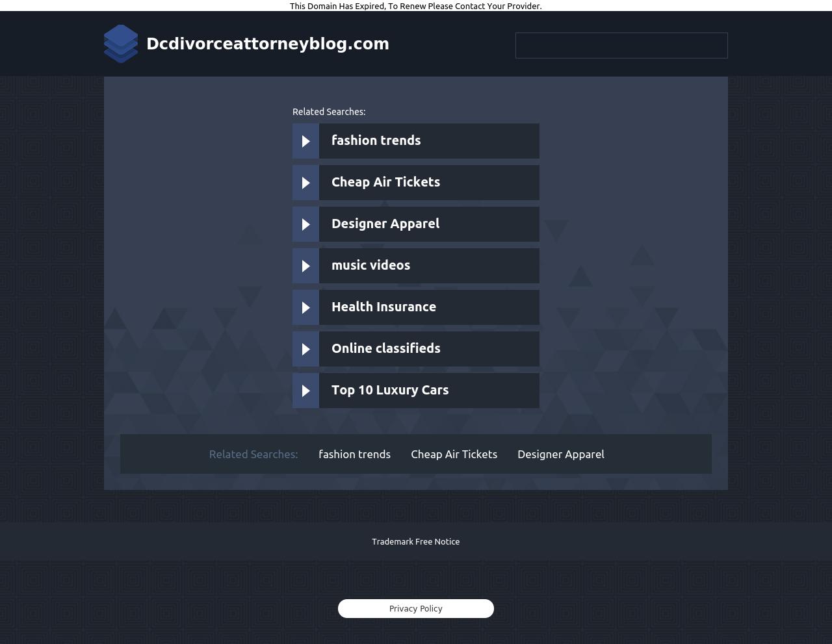The height and width of the screenshot is (644, 832).
Task: Click the stacked layers site logo icon
Action: point(121,44)
